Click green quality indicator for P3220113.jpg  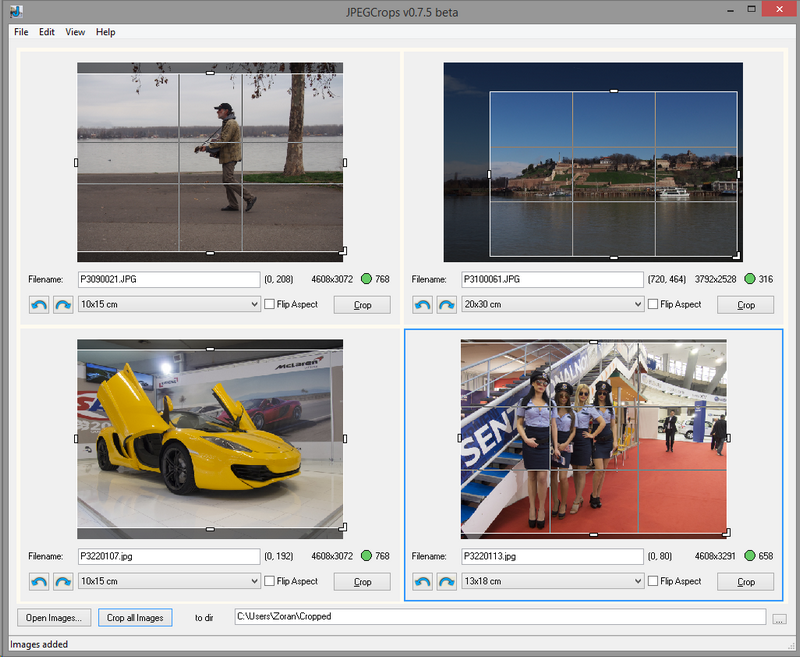749,555
